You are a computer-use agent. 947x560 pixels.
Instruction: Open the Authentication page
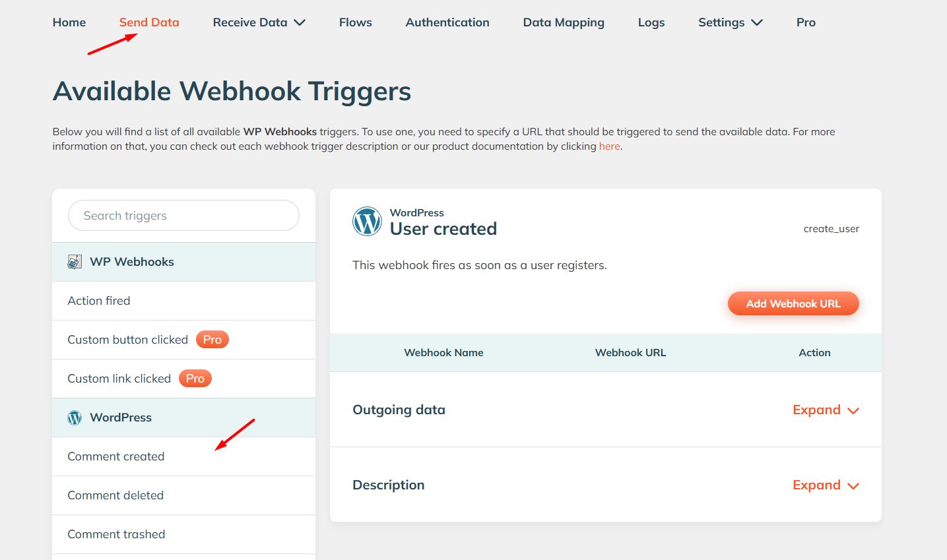tap(447, 22)
